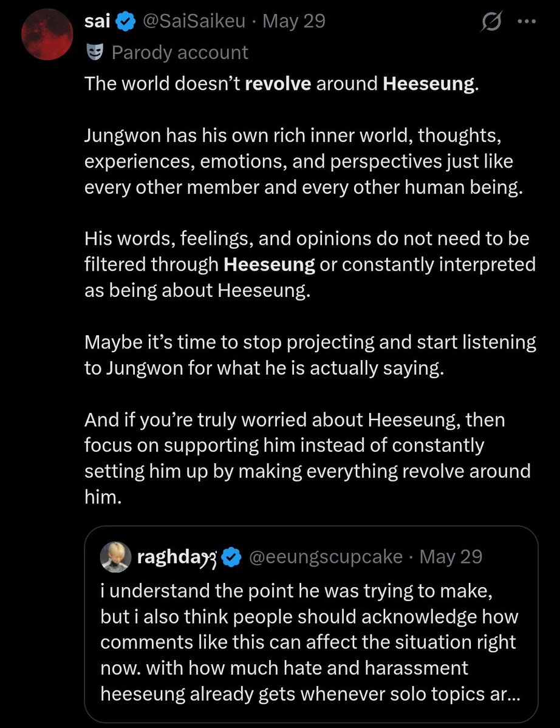Click the sai display name
This screenshot has height=728, width=560.
(x=98, y=21)
